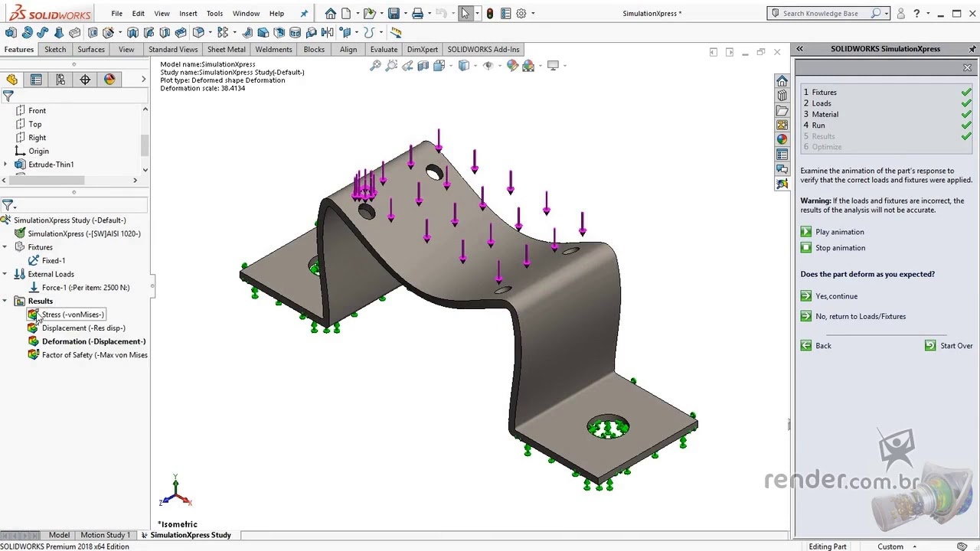
Task: Click the Back button
Action: pyautogui.click(x=816, y=346)
